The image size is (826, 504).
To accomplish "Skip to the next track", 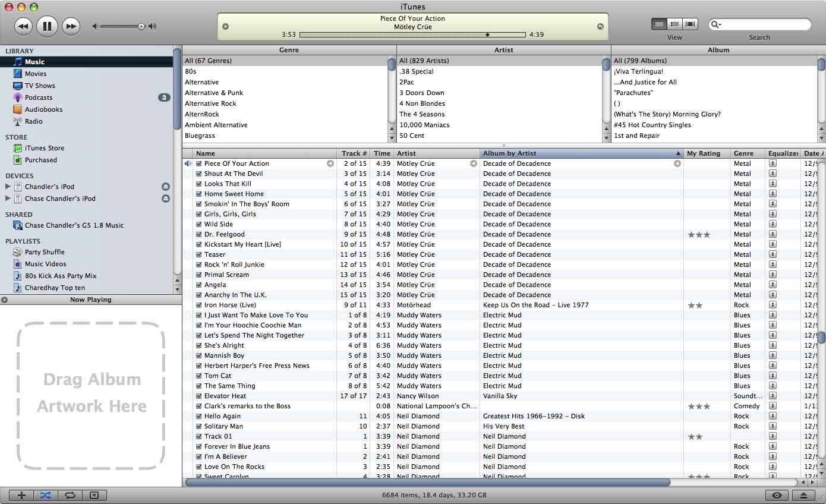I will point(71,26).
